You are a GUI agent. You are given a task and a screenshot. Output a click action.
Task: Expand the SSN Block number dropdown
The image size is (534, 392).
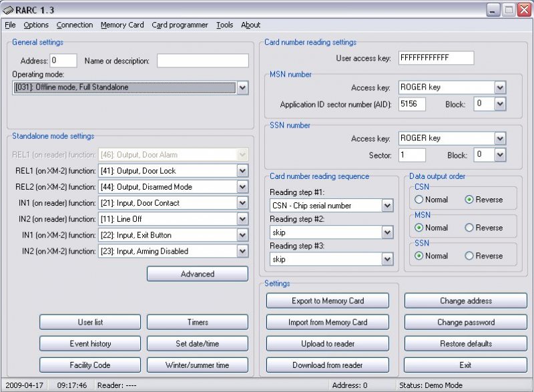click(500, 155)
